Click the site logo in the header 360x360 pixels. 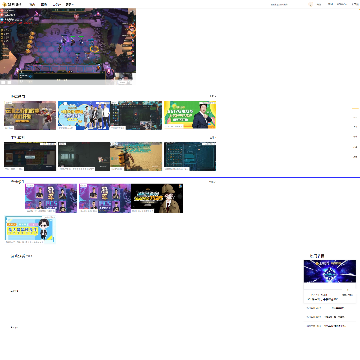pyautogui.click(x=11, y=4)
